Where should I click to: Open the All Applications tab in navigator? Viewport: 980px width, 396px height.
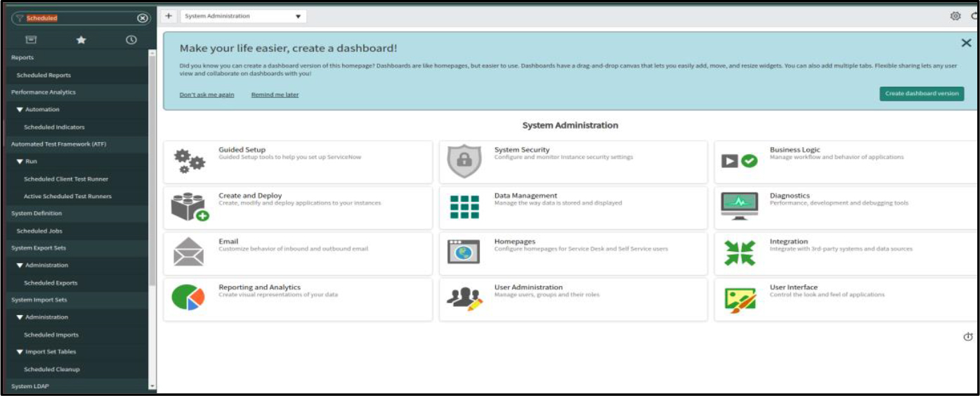click(x=31, y=40)
